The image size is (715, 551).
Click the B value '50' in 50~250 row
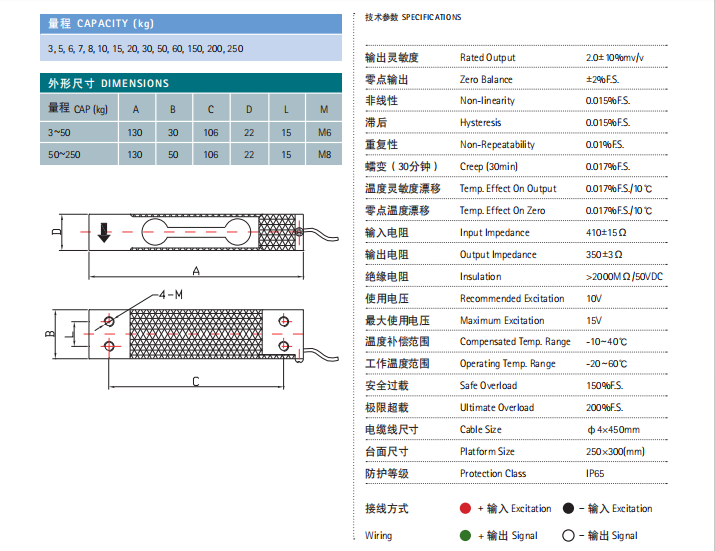pos(173,155)
